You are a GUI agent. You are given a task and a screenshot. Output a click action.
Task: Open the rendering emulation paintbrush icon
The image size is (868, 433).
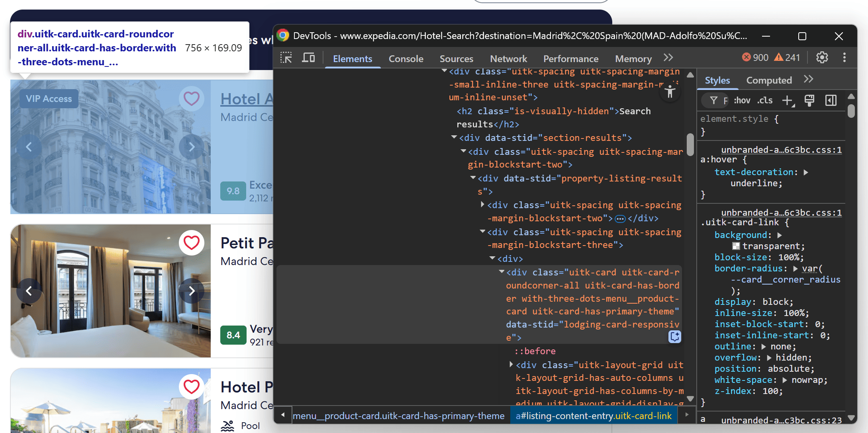[809, 100]
